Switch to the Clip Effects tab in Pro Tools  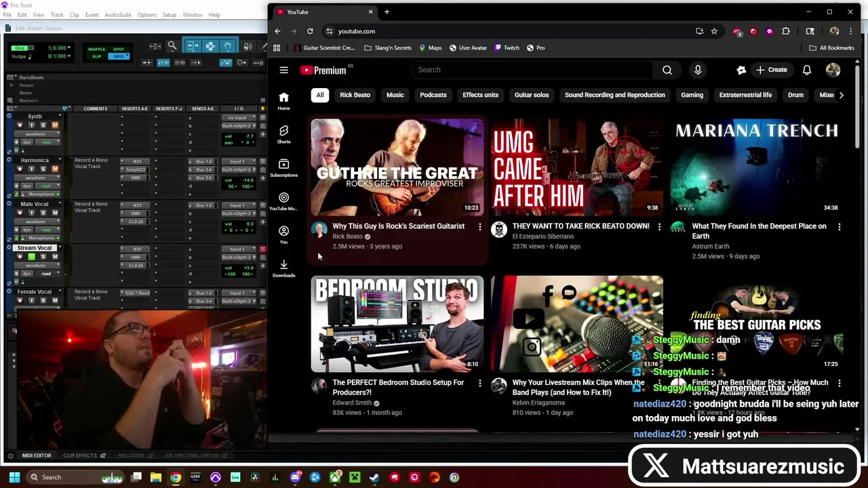click(80, 455)
